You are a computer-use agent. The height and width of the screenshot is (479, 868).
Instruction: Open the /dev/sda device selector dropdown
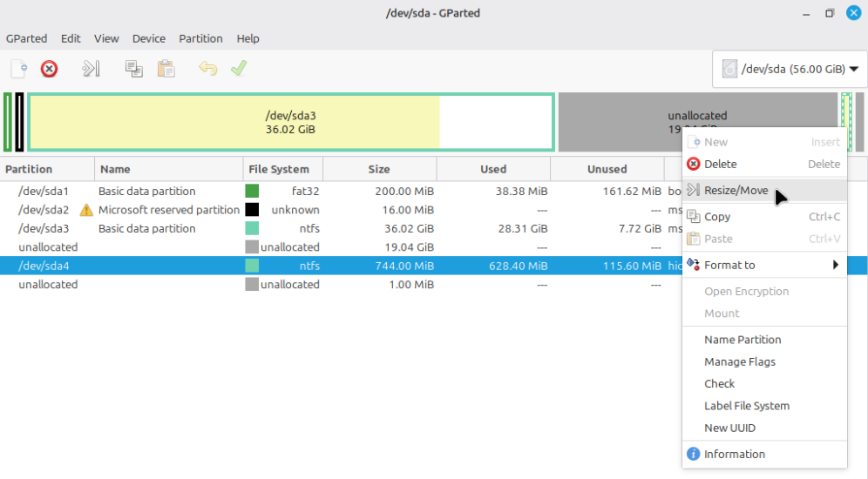tap(790, 69)
